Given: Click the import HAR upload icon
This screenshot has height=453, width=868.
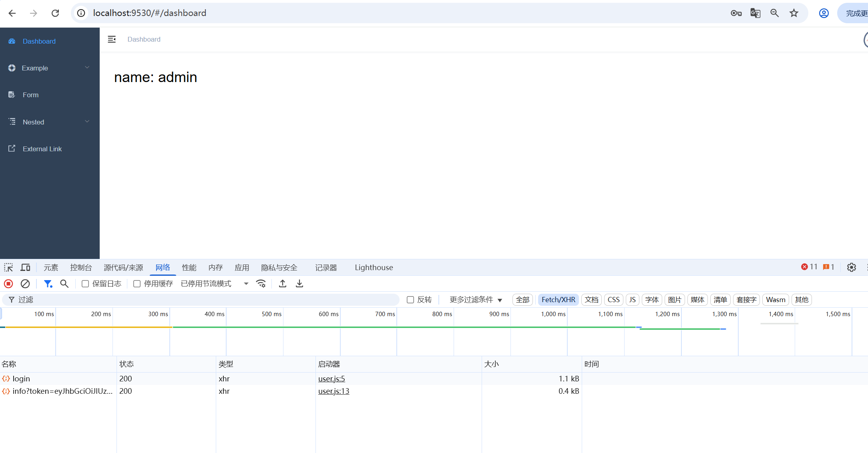Looking at the screenshot, I should point(283,284).
